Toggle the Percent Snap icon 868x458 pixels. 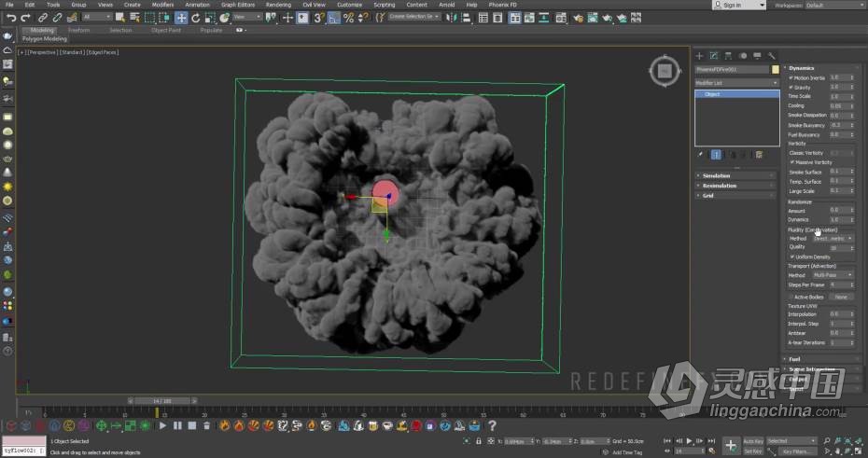348,18
